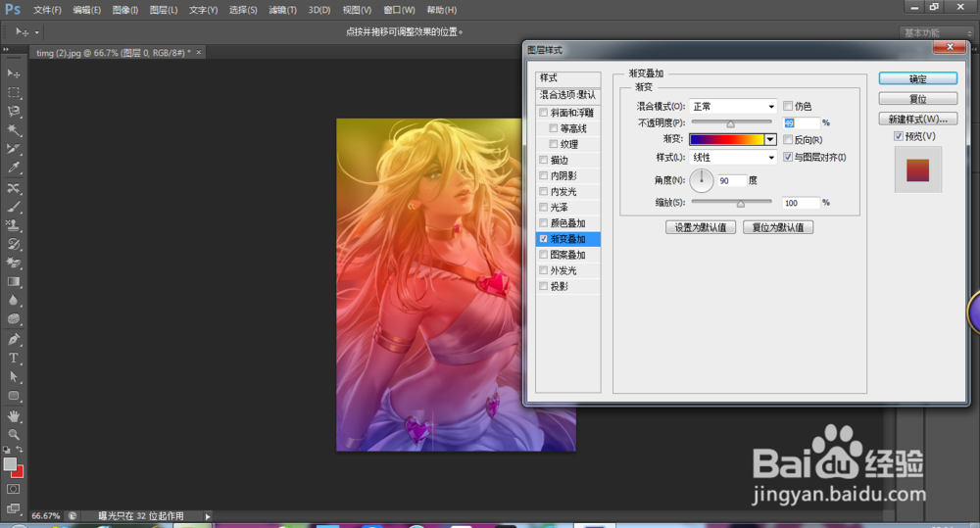Select the Move tool in the toolbar
This screenshot has width=980, height=528.
tap(13, 73)
